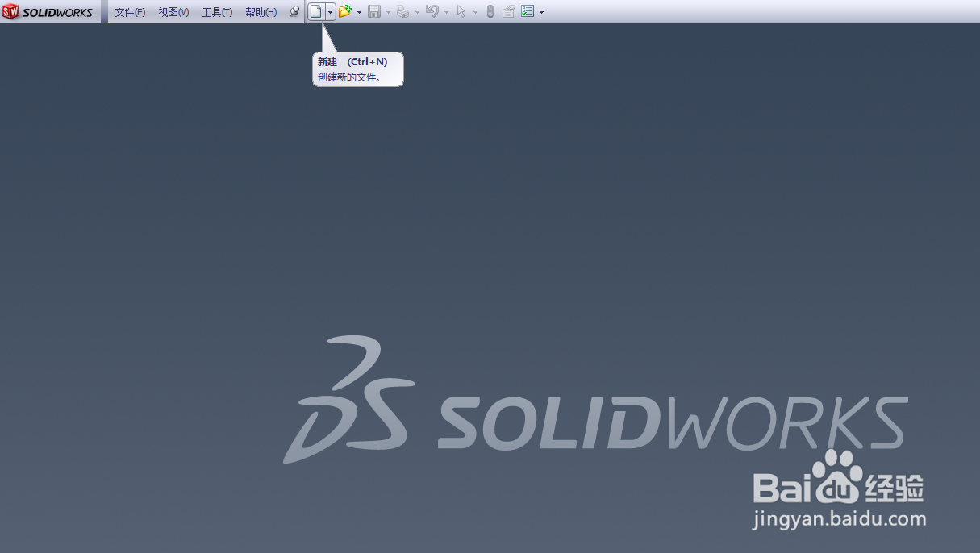980x553 pixels.
Task: Open the 工具(T) menu
Action: 217,12
